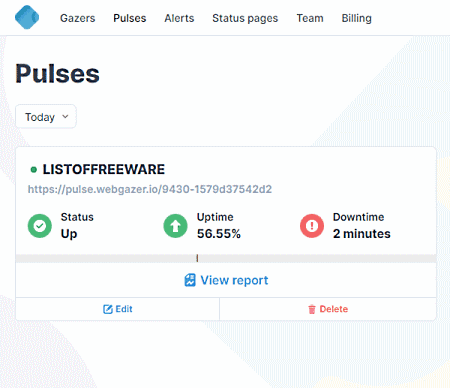
Task: Go to the Pulses tab
Action: 130,18
